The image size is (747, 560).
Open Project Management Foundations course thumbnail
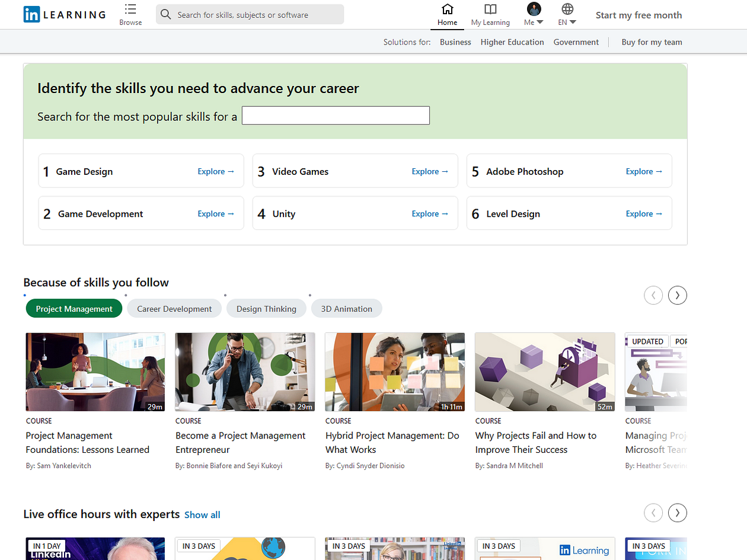(95, 372)
